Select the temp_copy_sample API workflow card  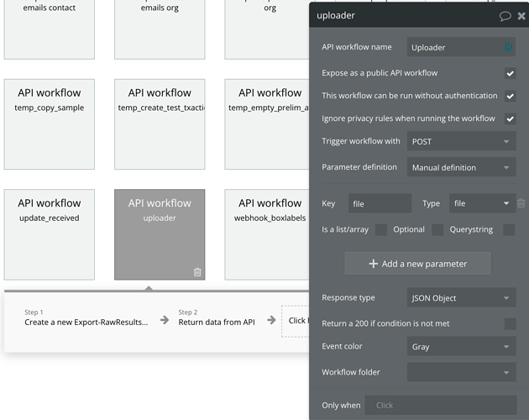[x=50, y=124]
